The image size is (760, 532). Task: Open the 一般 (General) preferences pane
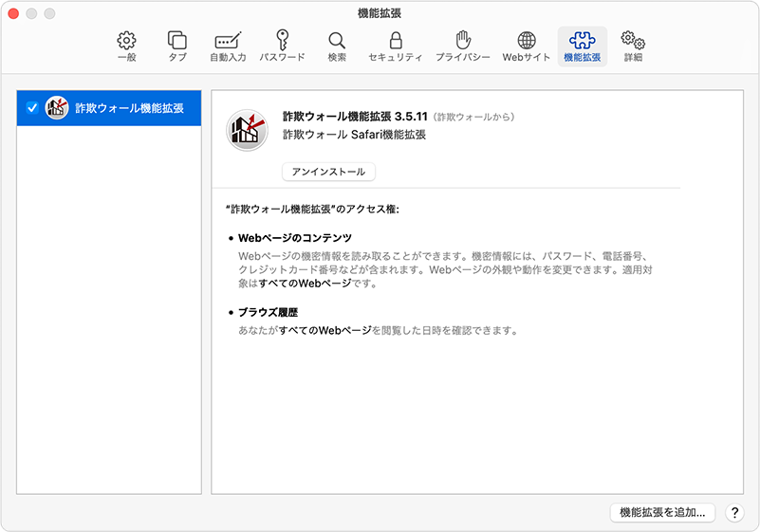coord(126,46)
